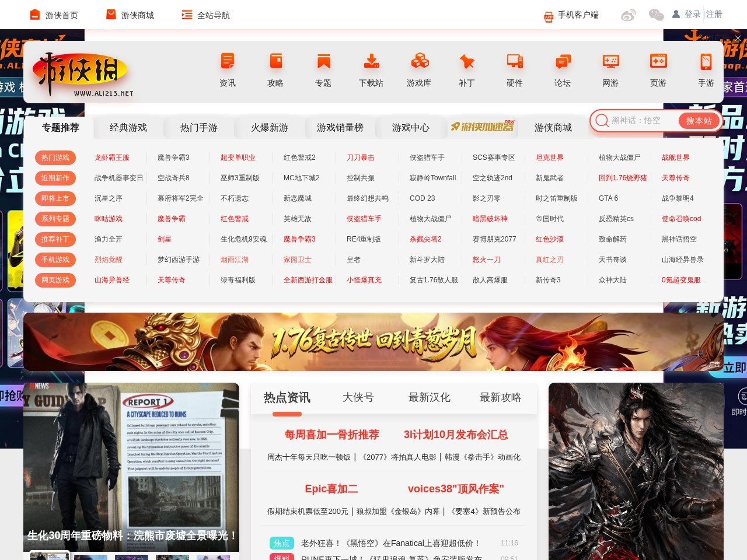Select the 专题推荐 tab

61,127
